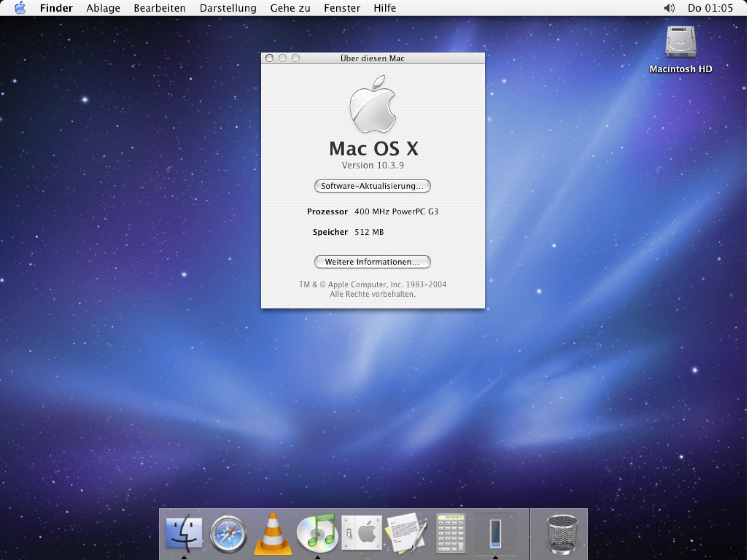The width and height of the screenshot is (747, 560).
Task: Select the Macintosh HD desktop icon
Action: [x=680, y=42]
